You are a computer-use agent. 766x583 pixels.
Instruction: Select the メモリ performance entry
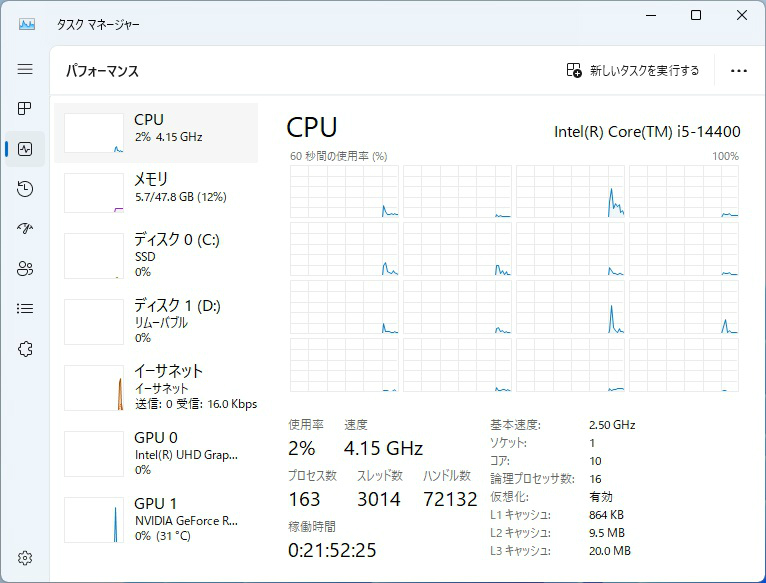(156, 192)
